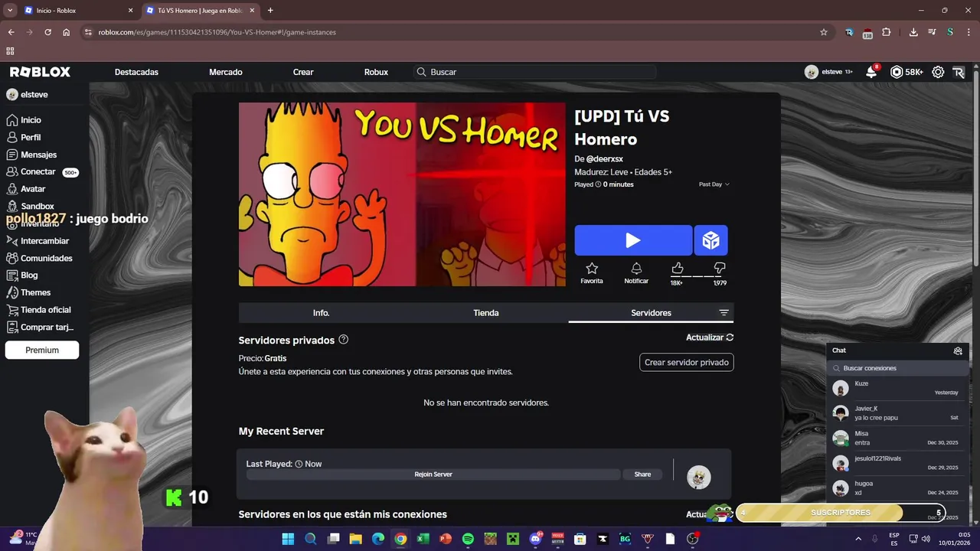Screen dimensions: 980x551
Task: Open the Robux balance 58K+ icon
Action: pyautogui.click(x=897, y=72)
